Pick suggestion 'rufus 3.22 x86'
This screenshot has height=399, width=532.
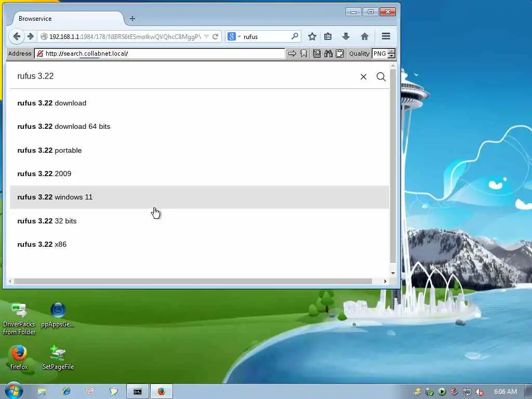tap(199, 244)
